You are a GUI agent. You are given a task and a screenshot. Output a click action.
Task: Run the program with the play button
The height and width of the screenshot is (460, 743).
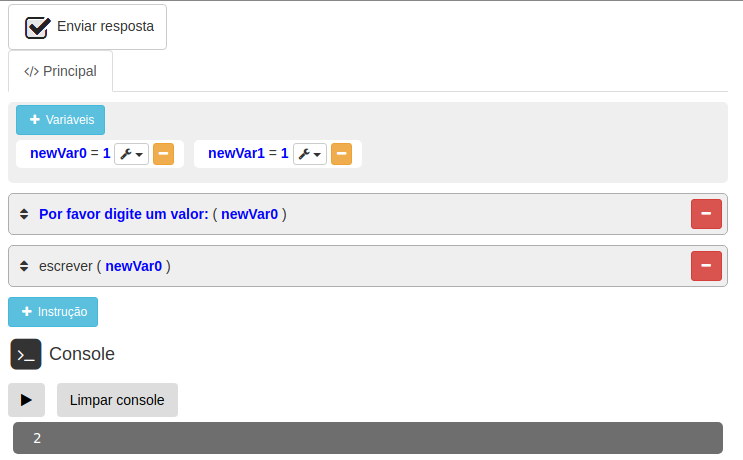(26, 400)
